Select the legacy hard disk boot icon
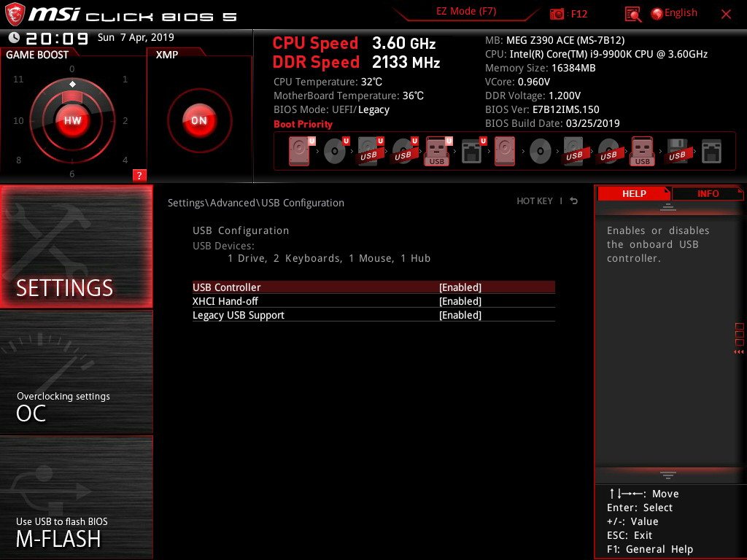747x560 pixels. pos(505,151)
